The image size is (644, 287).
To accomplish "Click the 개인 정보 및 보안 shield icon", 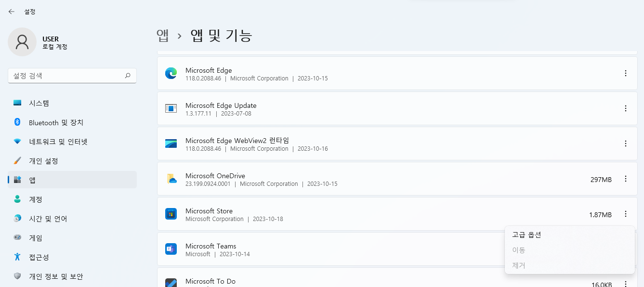I will (x=17, y=276).
